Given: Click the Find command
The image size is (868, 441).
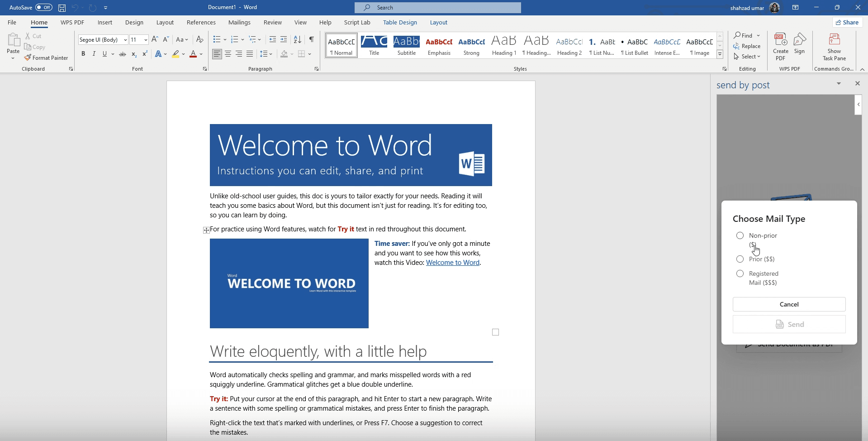Looking at the screenshot, I should tap(744, 35).
